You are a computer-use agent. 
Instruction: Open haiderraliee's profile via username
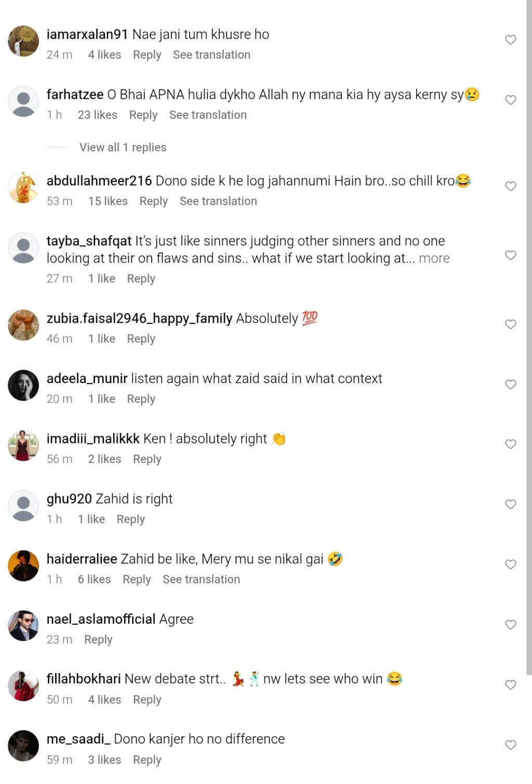(x=82, y=559)
